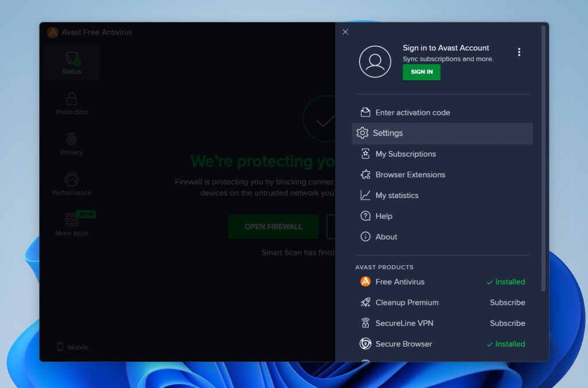Open Browser Extensions from the menu
The image size is (588, 388).
pos(410,174)
